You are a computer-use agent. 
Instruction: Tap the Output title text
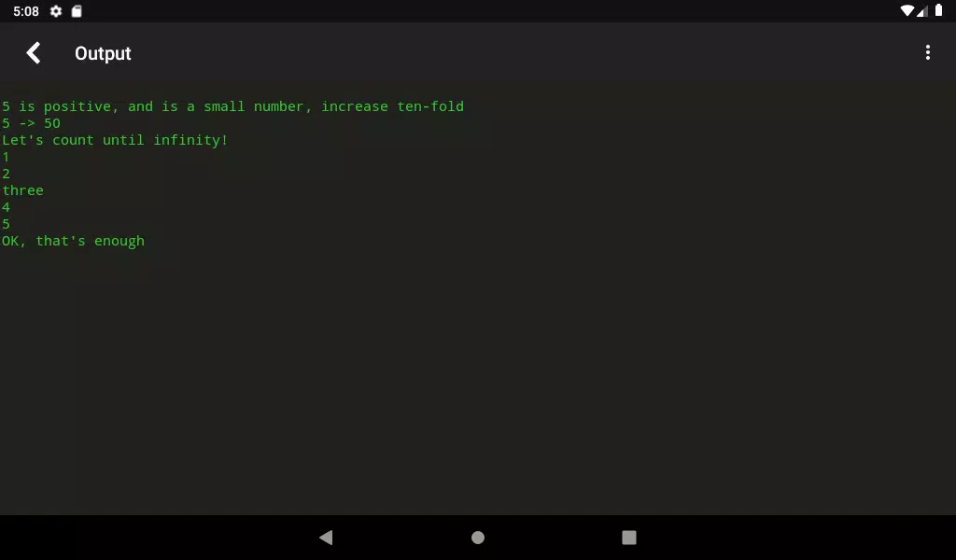tap(103, 53)
